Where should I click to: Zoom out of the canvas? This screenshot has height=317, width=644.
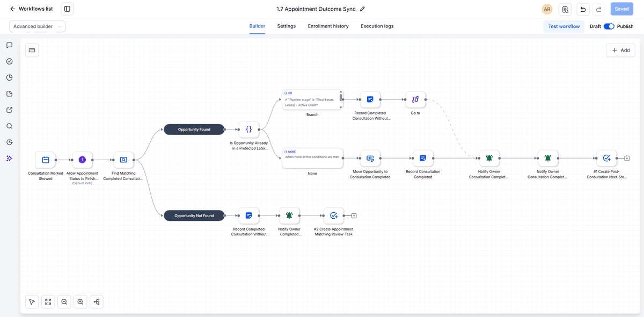pyautogui.click(x=64, y=302)
